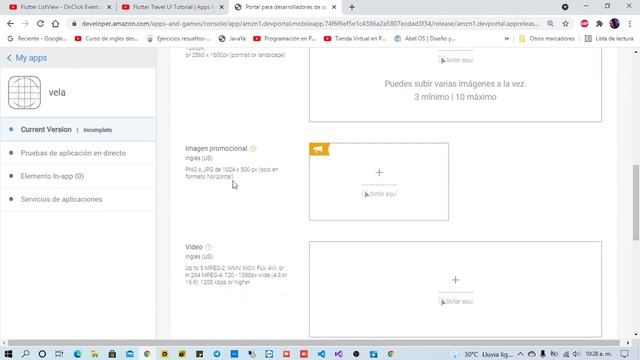Close the Portal para desarrolladores tab
640x360 pixels.
coord(334,7)
